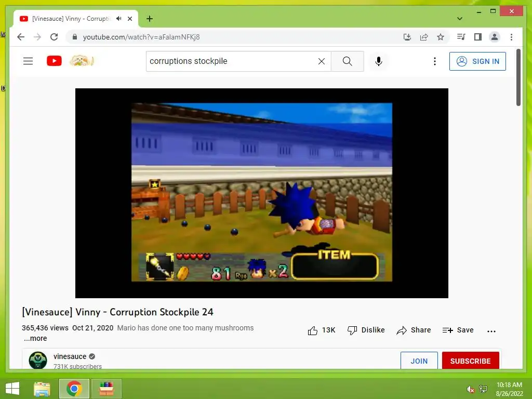Open Chrome side panel
The image size is (532, 399).
[x=478, y=37]
